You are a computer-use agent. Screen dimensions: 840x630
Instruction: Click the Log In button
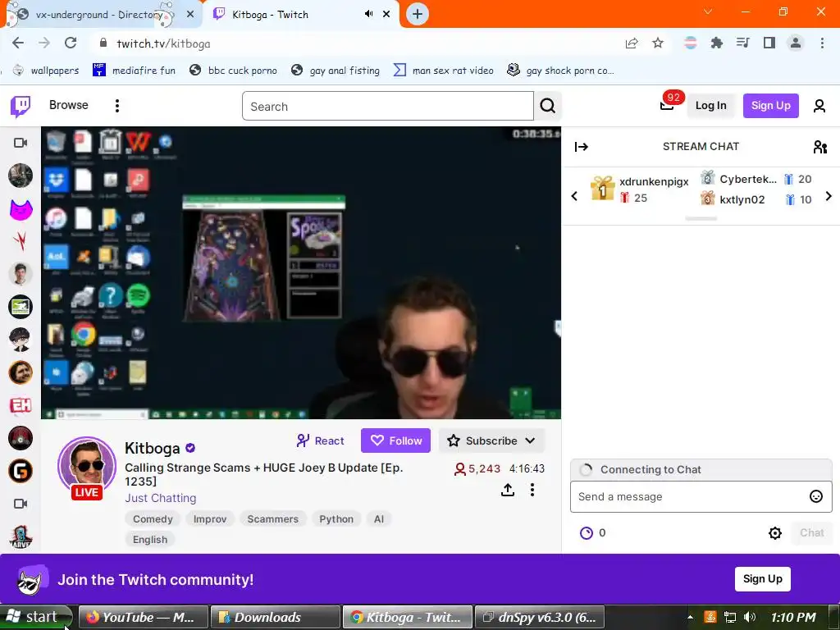pyautogui.click(x=710, y=106)
